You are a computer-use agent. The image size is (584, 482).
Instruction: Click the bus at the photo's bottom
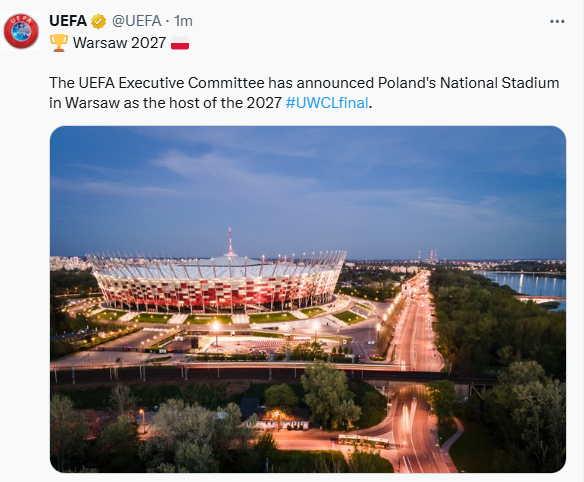364,441
